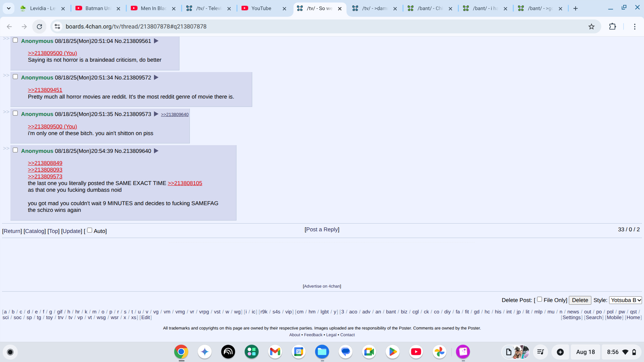Viewport: 644px width, 362px height.
Task: Open the green four-dot app in shelf
Action: click(x=252, y=352)
